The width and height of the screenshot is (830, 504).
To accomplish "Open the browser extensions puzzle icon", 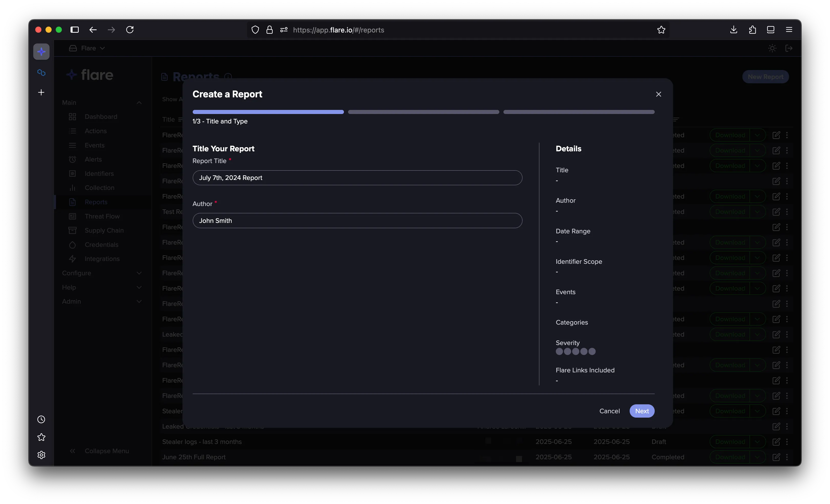I will tap(752, 30).
